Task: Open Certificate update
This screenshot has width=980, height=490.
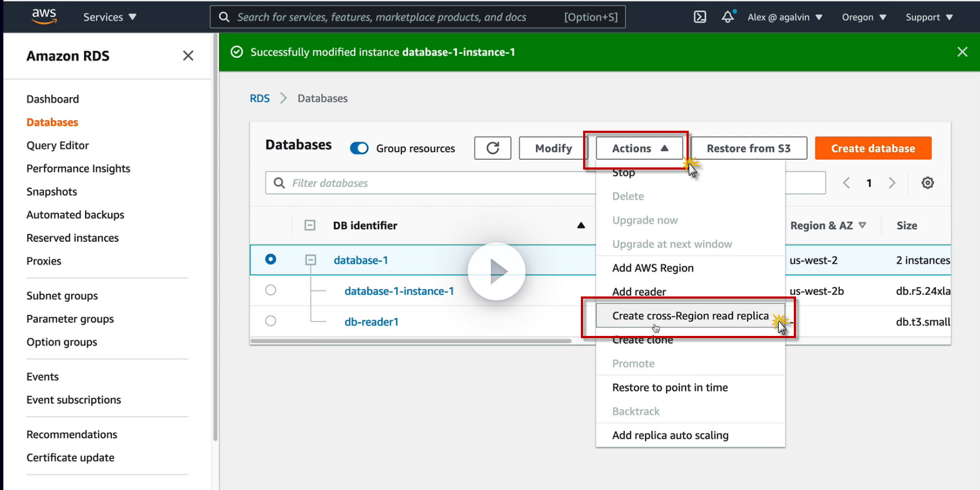Action: 71,458
